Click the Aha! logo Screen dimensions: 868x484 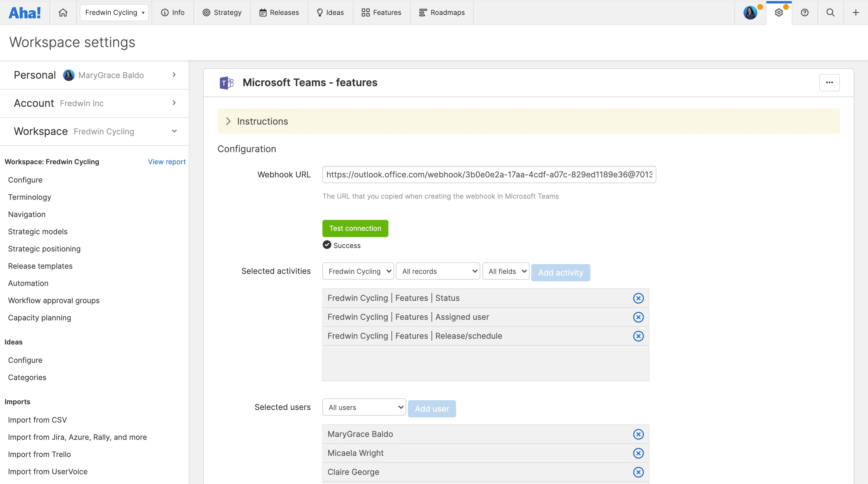(x=25, y=12)
